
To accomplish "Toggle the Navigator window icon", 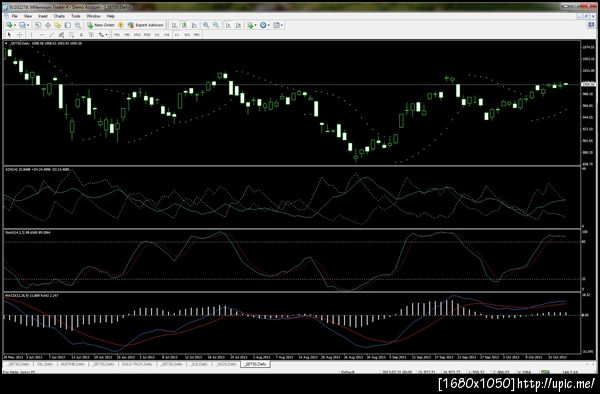I will (57, 25).
